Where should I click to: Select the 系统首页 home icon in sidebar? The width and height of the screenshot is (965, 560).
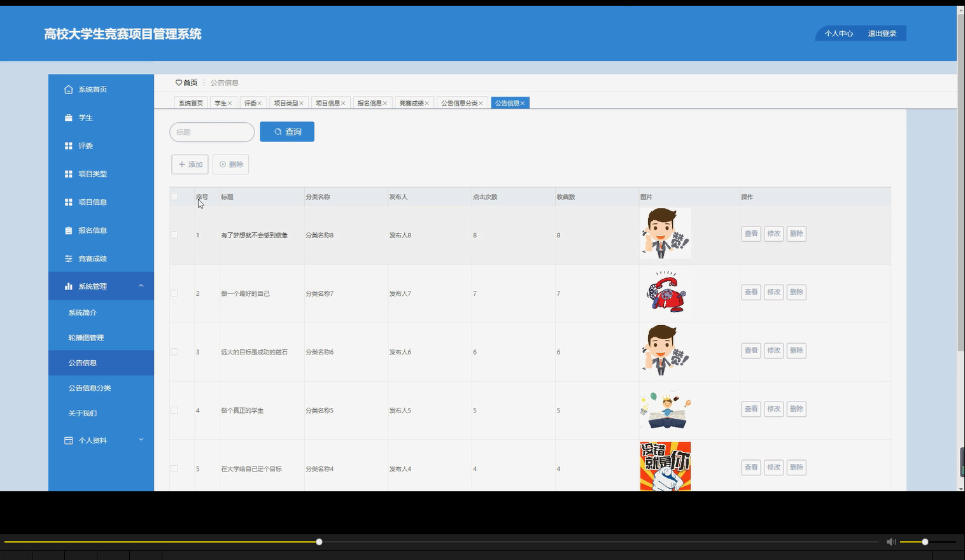[69, 89]
